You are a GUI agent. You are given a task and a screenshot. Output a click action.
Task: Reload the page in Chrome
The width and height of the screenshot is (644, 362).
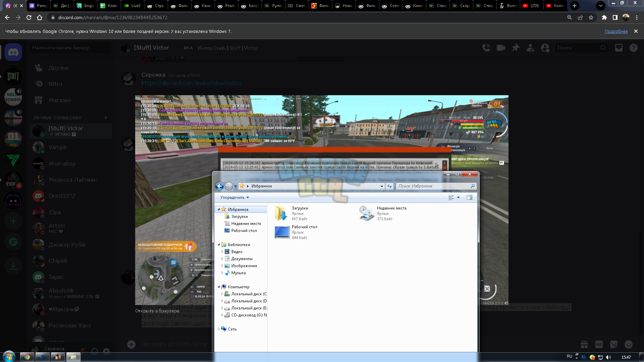click(29, 17)
